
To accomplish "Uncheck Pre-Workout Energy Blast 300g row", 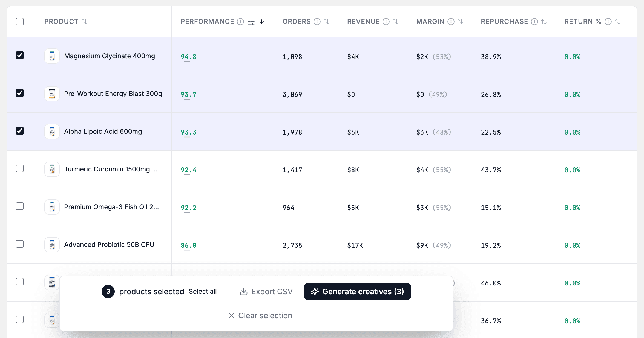I will pyautogui.click(x=20, y=93).
